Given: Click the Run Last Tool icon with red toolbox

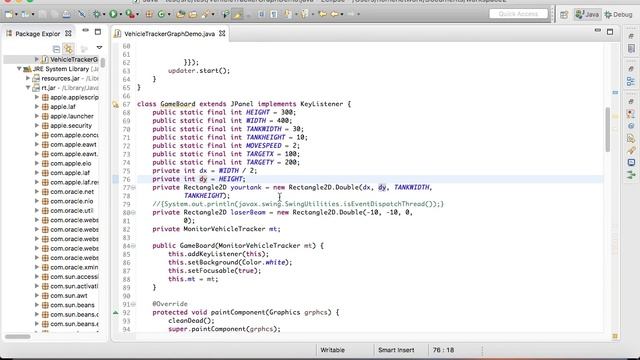Looking at the screenshot, I should (x=130, y=14).
